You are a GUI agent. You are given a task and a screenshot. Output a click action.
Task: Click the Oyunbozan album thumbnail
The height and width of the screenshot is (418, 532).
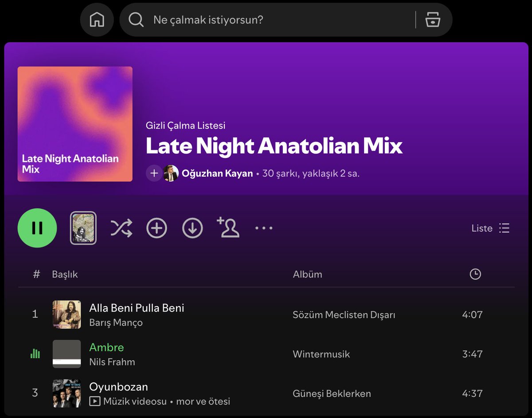tap(66, 394)
